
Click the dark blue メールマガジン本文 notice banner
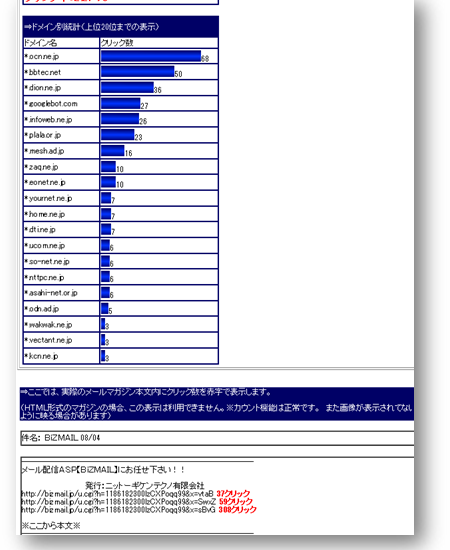(217, 403)
